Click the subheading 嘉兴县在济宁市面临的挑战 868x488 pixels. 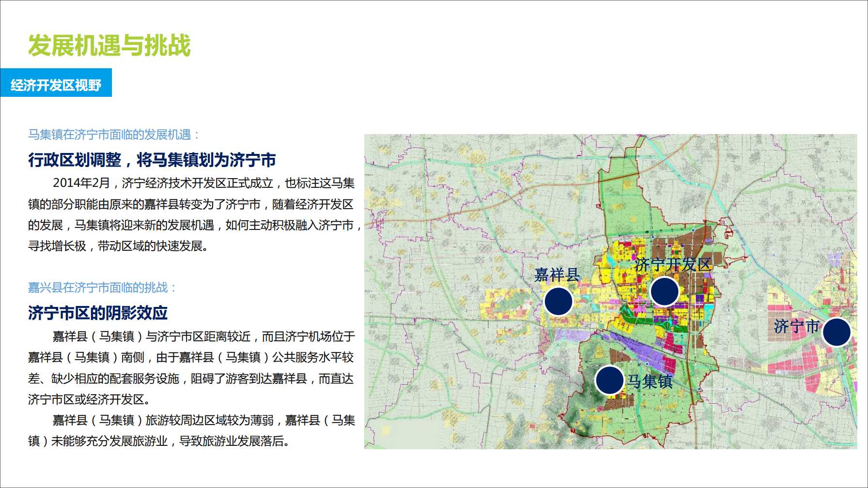point(102,288)
